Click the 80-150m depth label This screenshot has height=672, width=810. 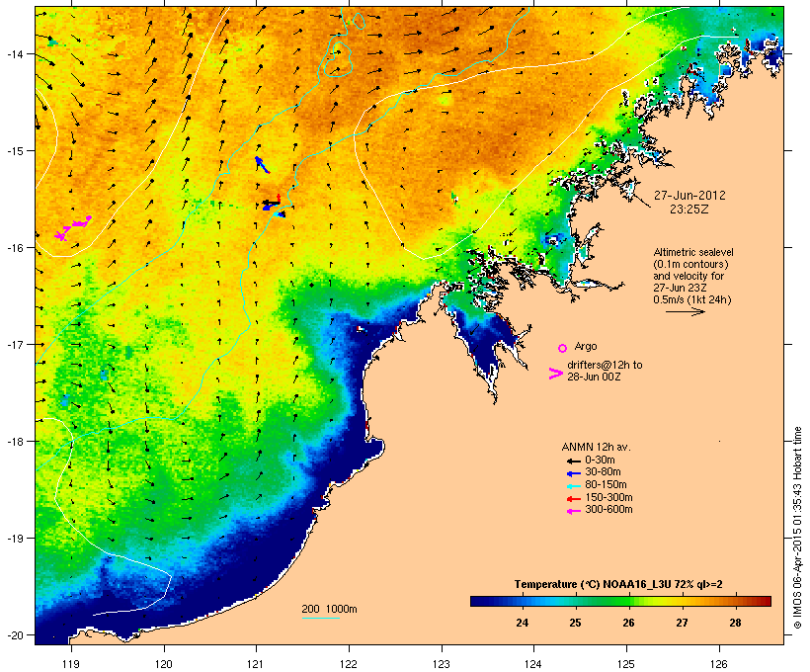pos(606,485)
